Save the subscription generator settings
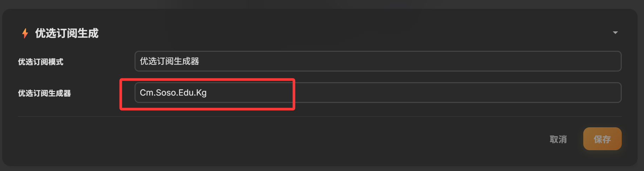Screen dimensions: 644x171 (x=602, y=139)
